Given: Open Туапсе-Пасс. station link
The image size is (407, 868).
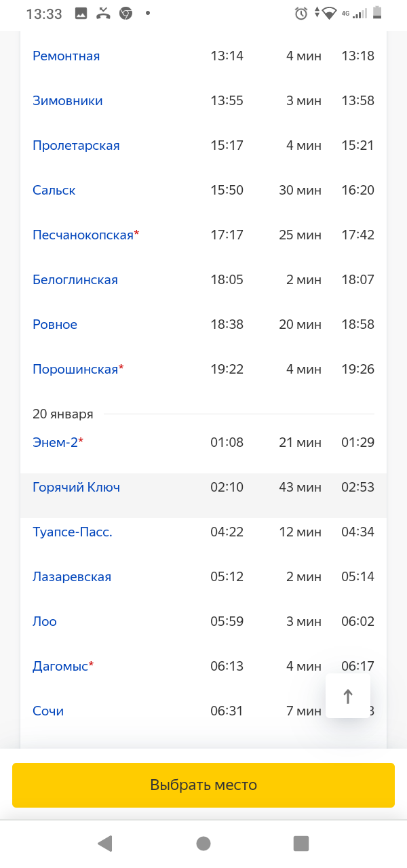Looking at the screenshot, I should (73, 532).
